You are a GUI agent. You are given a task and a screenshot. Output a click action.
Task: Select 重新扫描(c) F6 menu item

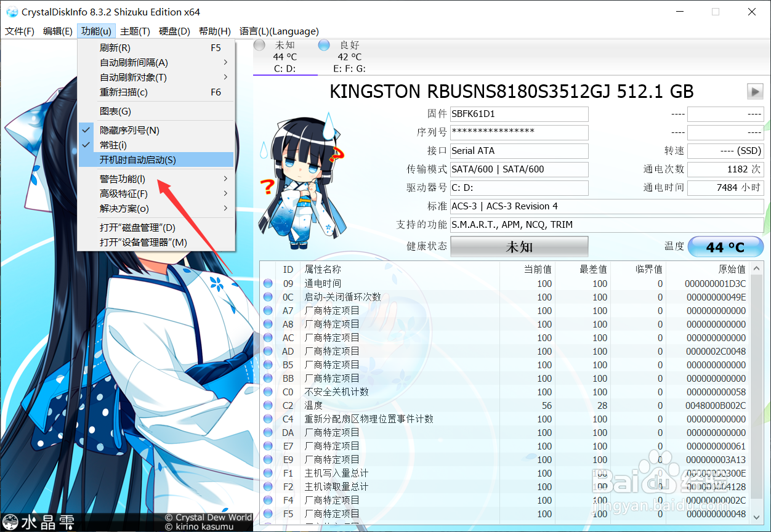point(156,92)
